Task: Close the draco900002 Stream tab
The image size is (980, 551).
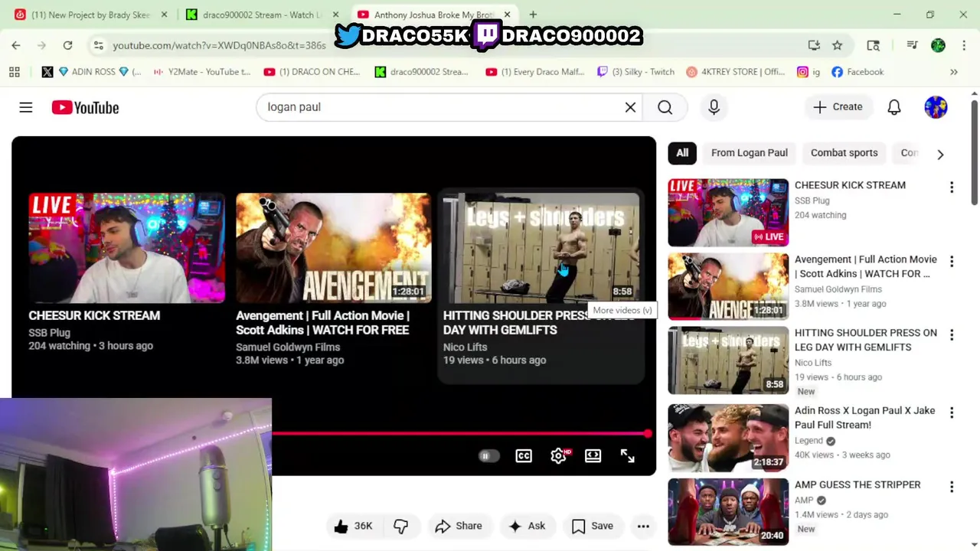Action: click(335, 15)
